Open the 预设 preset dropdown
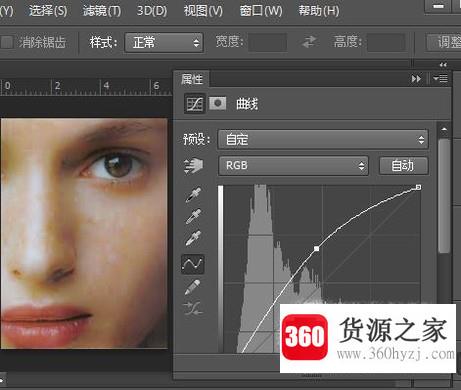The image size is (461, 390). pos(323,139)
